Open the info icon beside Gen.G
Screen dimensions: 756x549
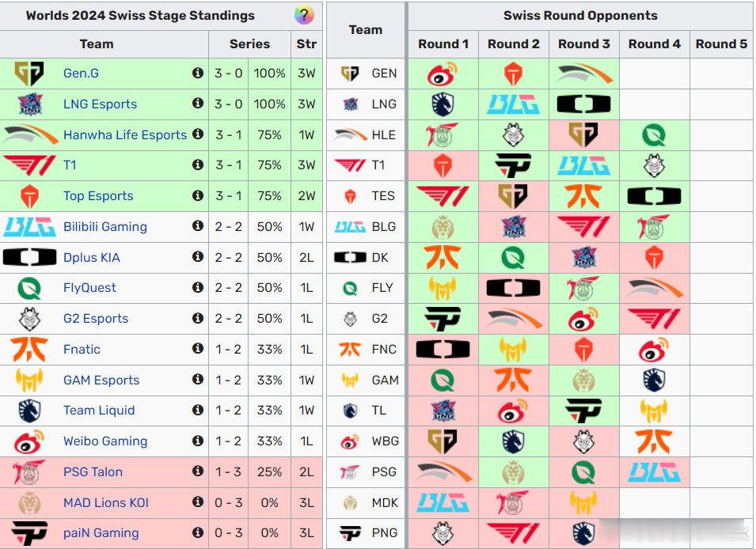[197, 73]
